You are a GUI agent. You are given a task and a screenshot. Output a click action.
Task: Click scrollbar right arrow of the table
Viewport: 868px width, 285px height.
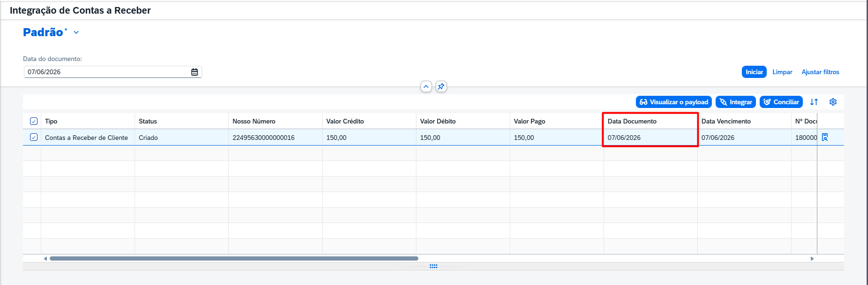pos(812,258)
